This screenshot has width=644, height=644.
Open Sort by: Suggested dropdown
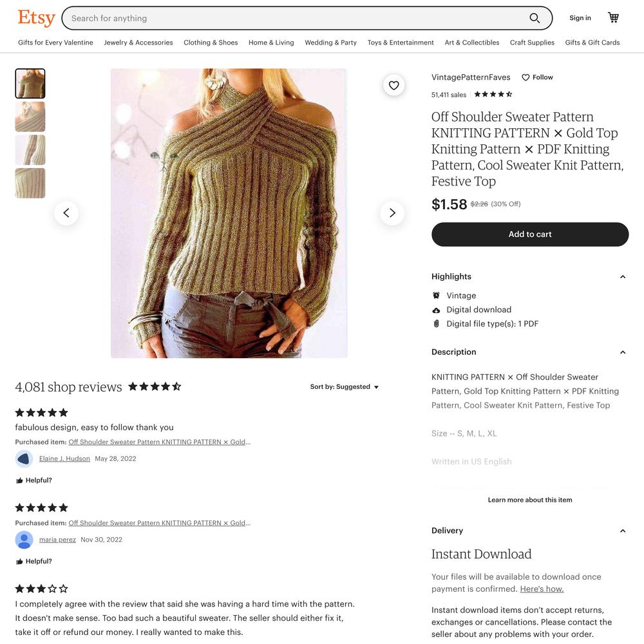[x=344, y=386]
